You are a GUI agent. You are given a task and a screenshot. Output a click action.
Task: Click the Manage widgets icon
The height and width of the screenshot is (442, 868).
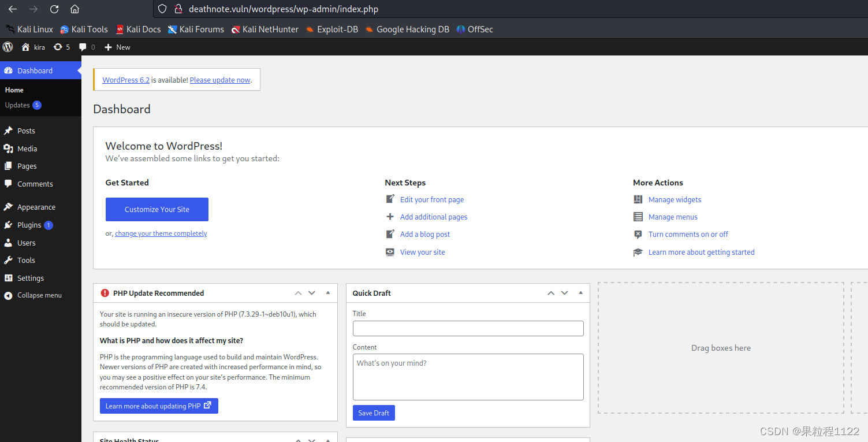click(638, 199)
